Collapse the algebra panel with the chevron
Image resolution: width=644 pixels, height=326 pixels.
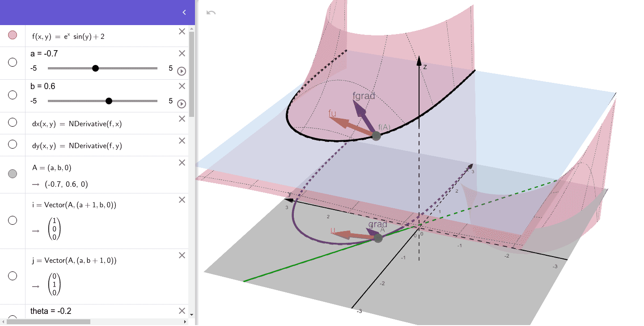(183, 12)
